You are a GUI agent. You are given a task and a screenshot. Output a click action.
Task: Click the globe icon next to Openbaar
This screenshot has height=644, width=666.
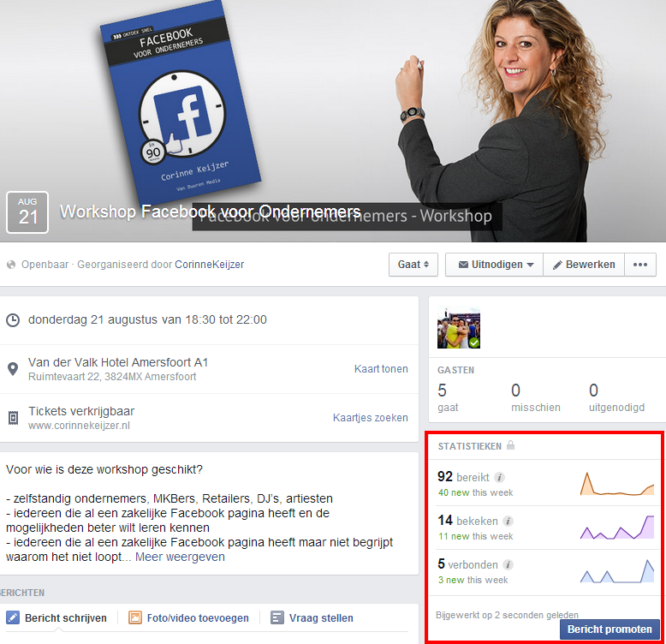pyautogui.click(x=11, y=265)
